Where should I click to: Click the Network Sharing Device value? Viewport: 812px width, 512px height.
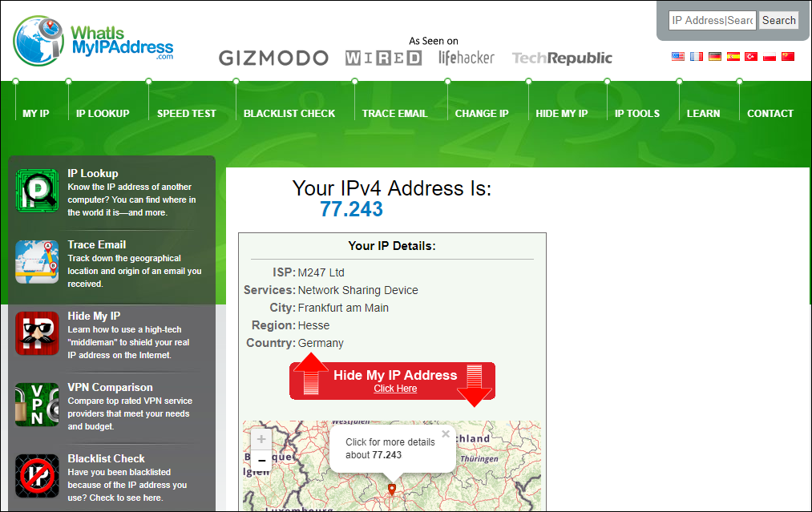[x=358, y=290]
